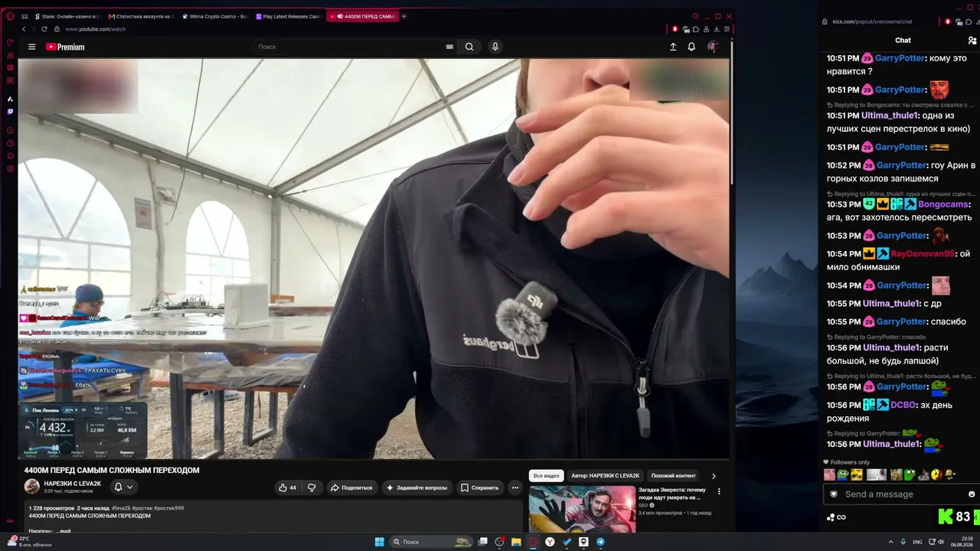Open more actions ellipsis under the video
The height and width of the screenshot is (551, 980).
coord(515,487)
